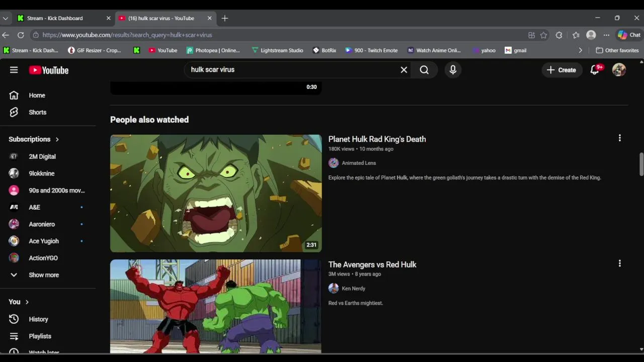Open the favorites hub icon
The width and height of the screenshot is (644, 362).
(x=576, y=35)
